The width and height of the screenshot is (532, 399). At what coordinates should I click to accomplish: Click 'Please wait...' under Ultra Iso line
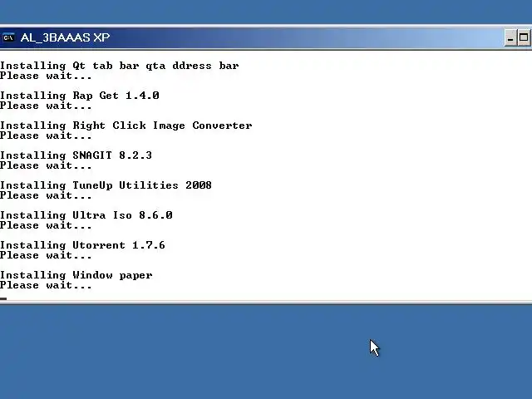click(46, 225)
